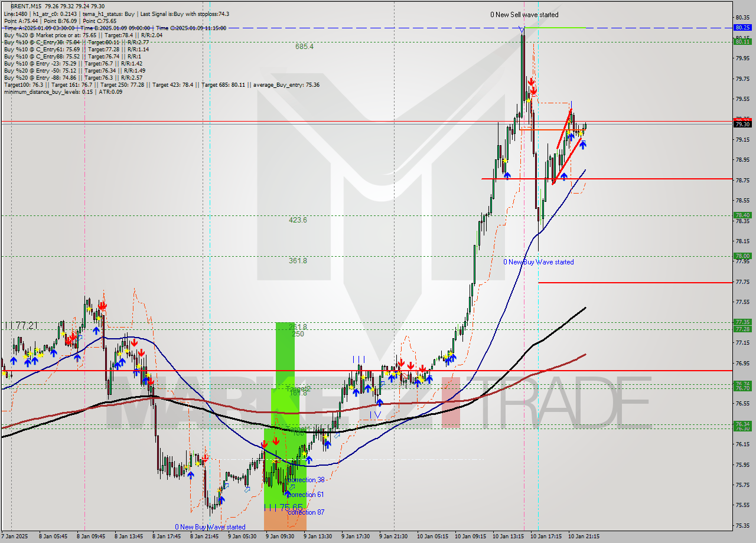Click the green 76.74 price tag
Screen dimensions: 756x543
pos(742,384)
